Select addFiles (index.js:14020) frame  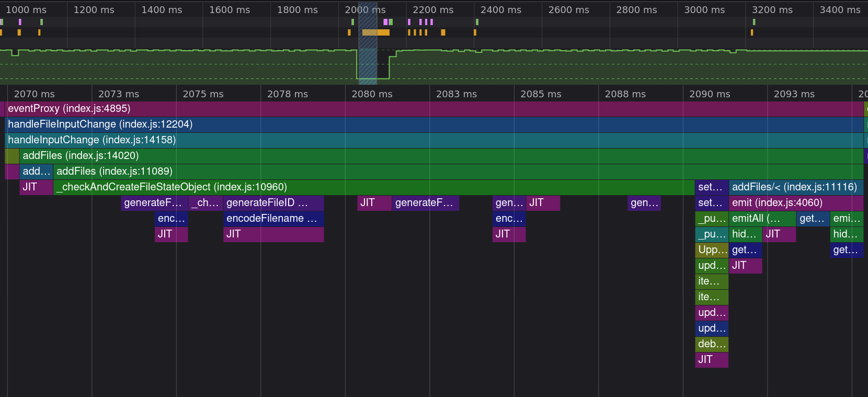click(x=441, y=156)
